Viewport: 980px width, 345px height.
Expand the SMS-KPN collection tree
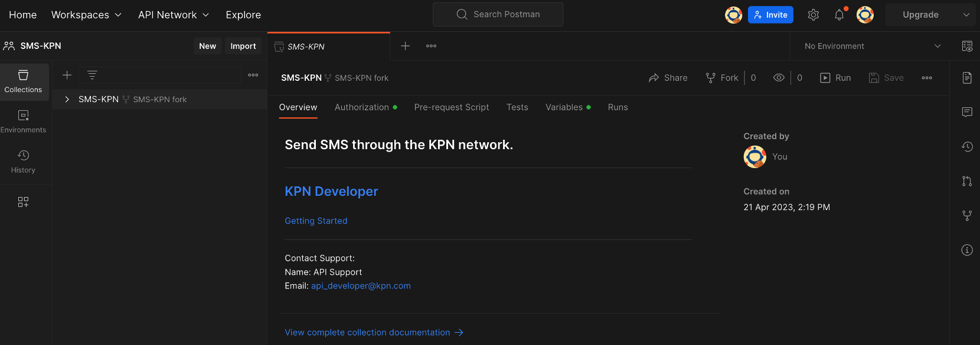[x=67, y=99]
